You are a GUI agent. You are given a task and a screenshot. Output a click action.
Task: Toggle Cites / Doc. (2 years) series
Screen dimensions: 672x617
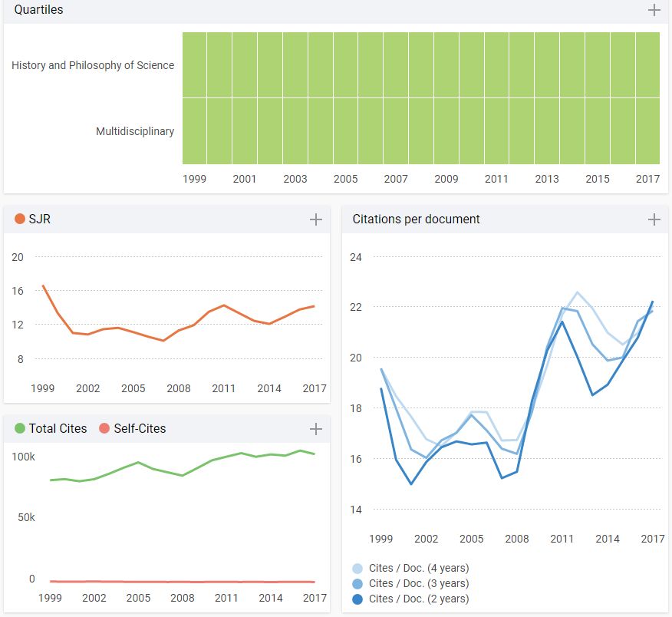pos(357,599)
